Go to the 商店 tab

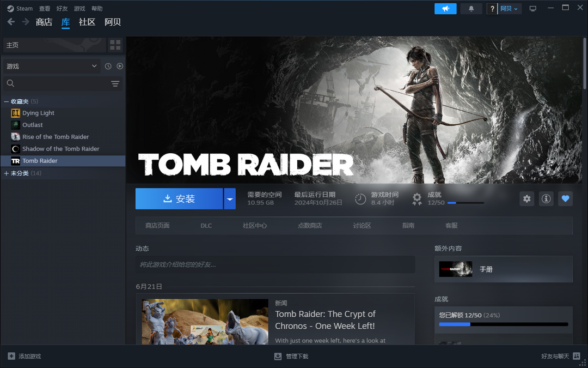coord(44,22)
